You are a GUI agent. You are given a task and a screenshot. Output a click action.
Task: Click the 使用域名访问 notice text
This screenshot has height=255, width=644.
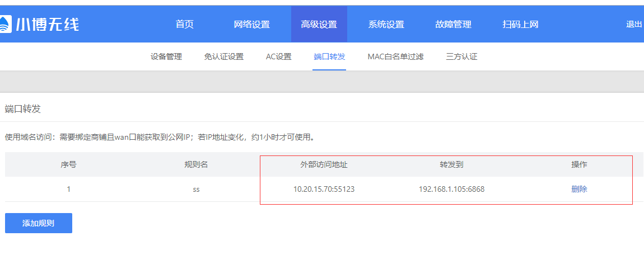click(x=160, y=137)
